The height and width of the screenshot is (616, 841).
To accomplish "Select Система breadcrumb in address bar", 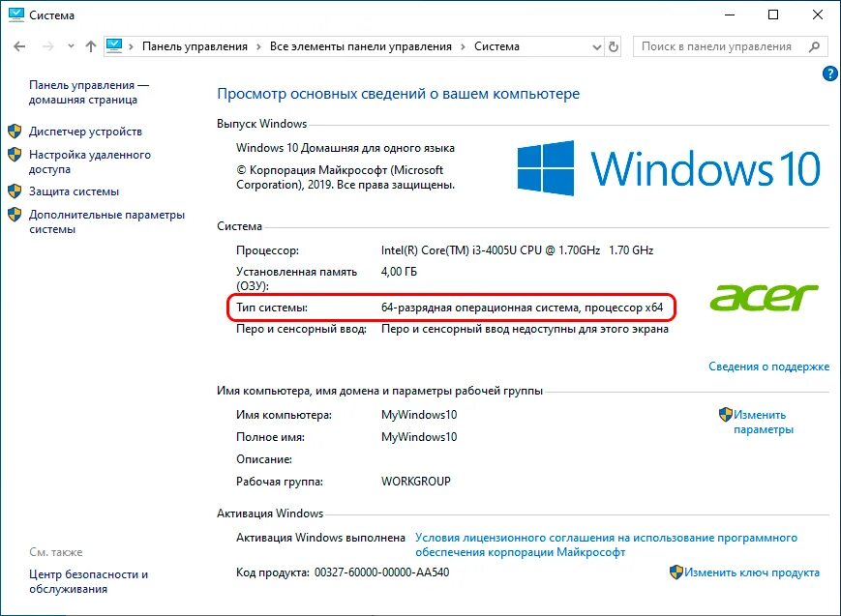I will [496, 46].
